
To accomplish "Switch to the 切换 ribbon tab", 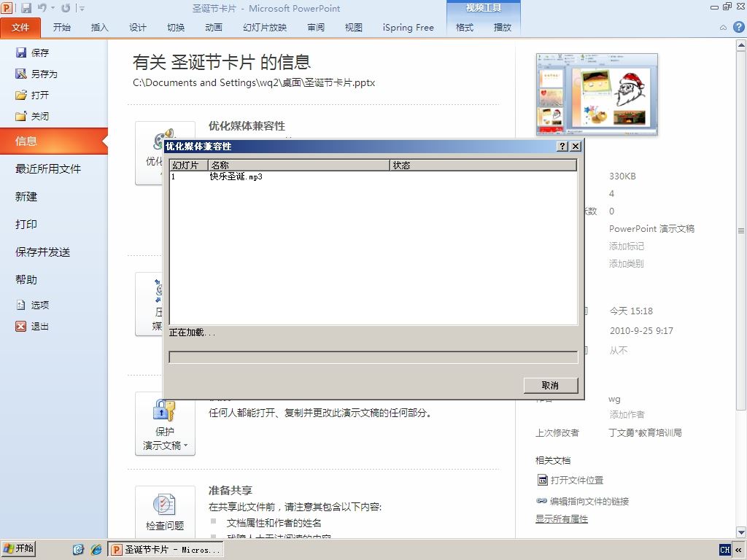I will coord(176,28).
